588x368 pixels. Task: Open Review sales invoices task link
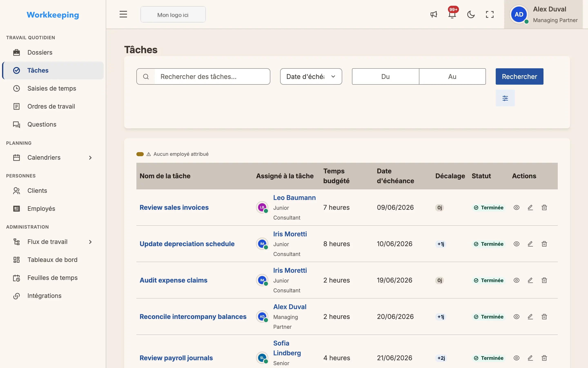[174, 207]
